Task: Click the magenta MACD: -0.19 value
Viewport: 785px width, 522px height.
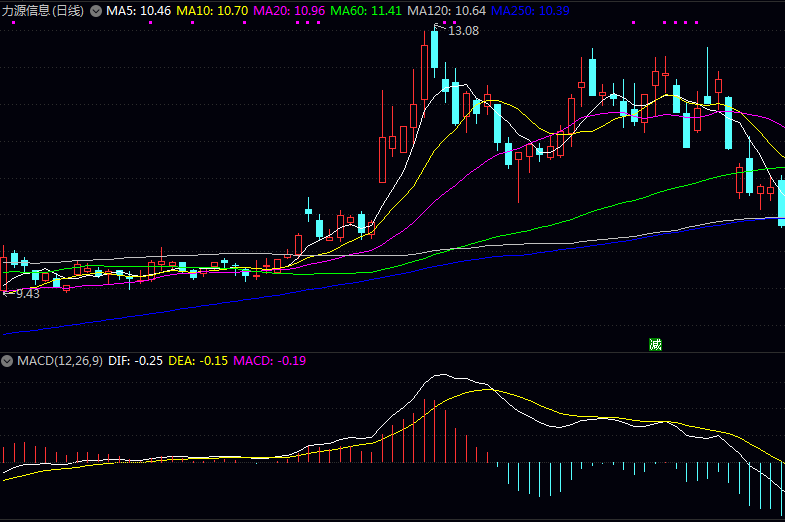Action: coord(270,361)
